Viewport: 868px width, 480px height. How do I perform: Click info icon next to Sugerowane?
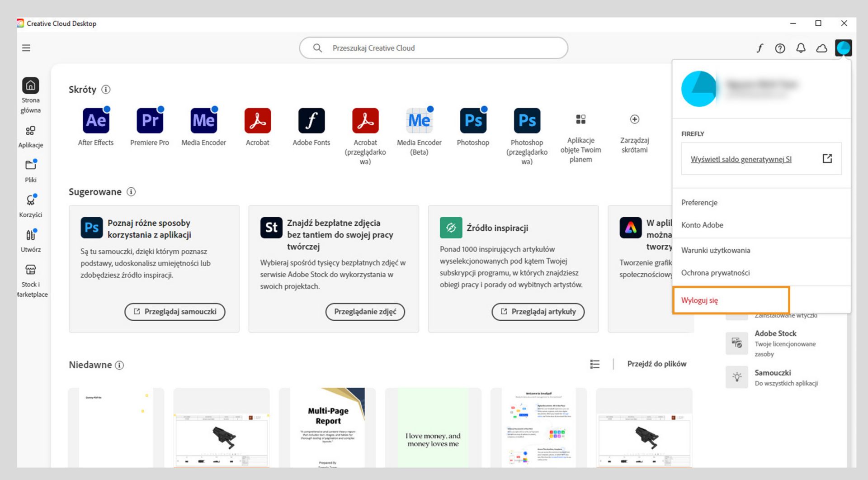tap(131, 192)
